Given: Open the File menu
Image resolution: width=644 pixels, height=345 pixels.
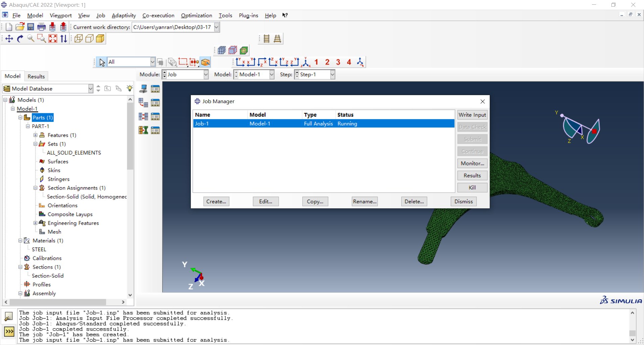Looking at the screenshot, I should point(16,15).
